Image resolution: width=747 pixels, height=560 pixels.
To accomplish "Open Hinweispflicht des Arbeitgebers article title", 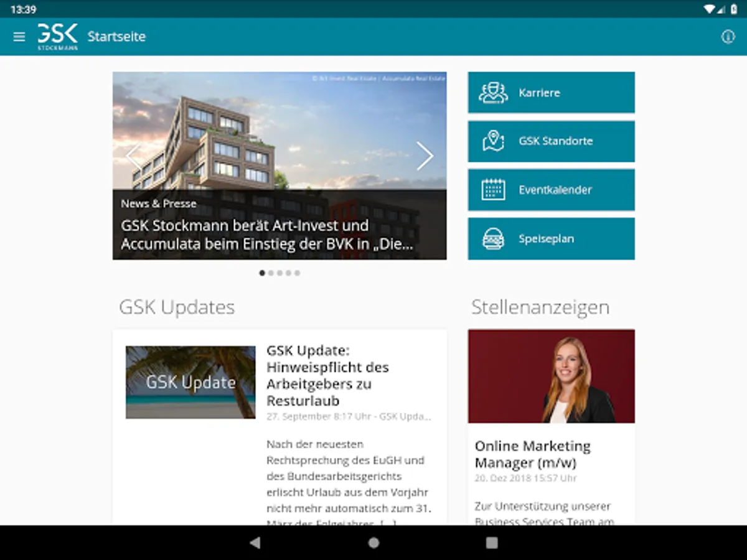I will [x=327, y=375].
